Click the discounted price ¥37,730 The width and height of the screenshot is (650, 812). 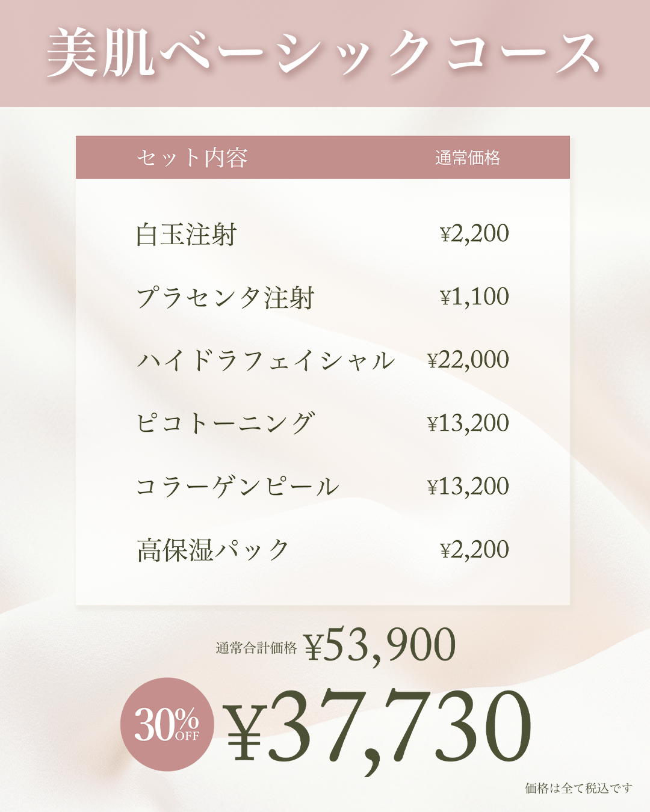coord(378,727)
